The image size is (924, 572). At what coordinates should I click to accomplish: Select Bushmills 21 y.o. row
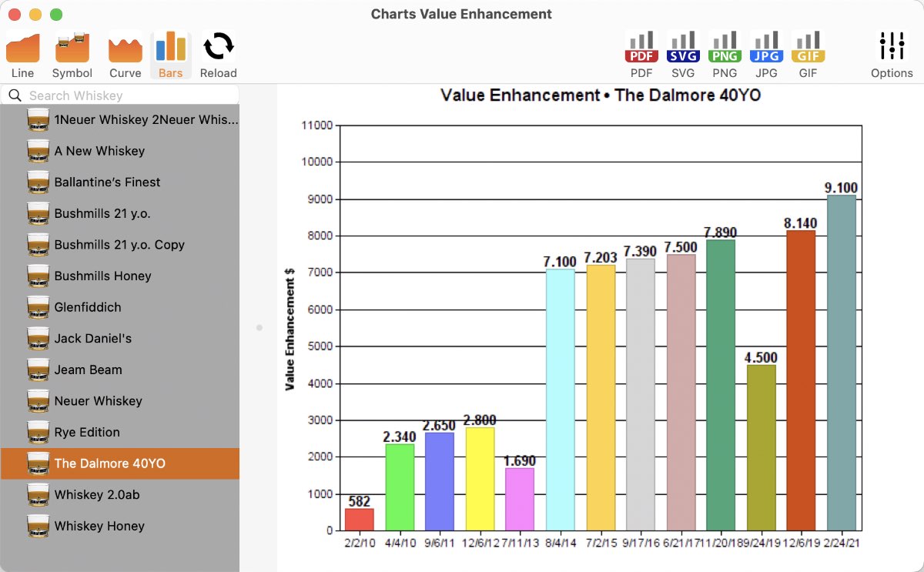[x=120, y=213]
